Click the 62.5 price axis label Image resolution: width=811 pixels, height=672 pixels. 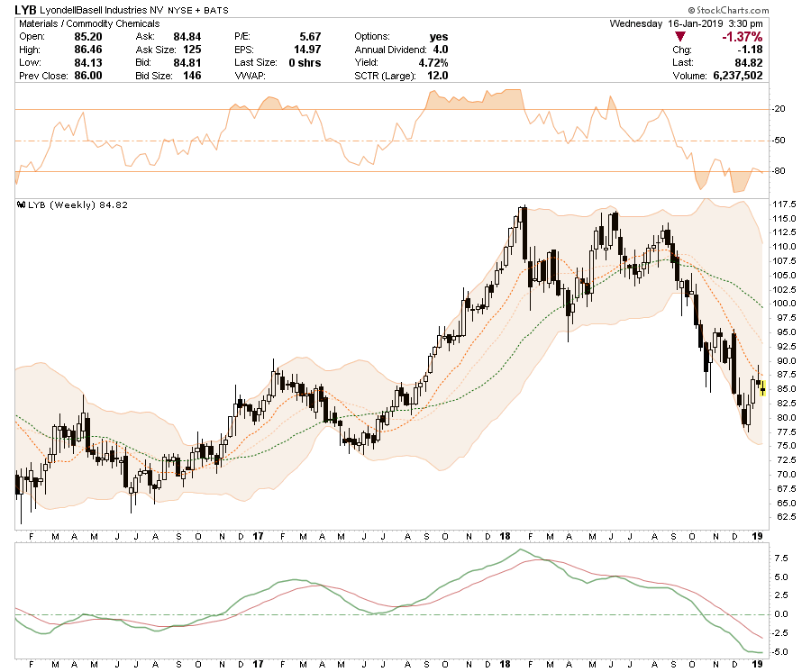[786, 517]
